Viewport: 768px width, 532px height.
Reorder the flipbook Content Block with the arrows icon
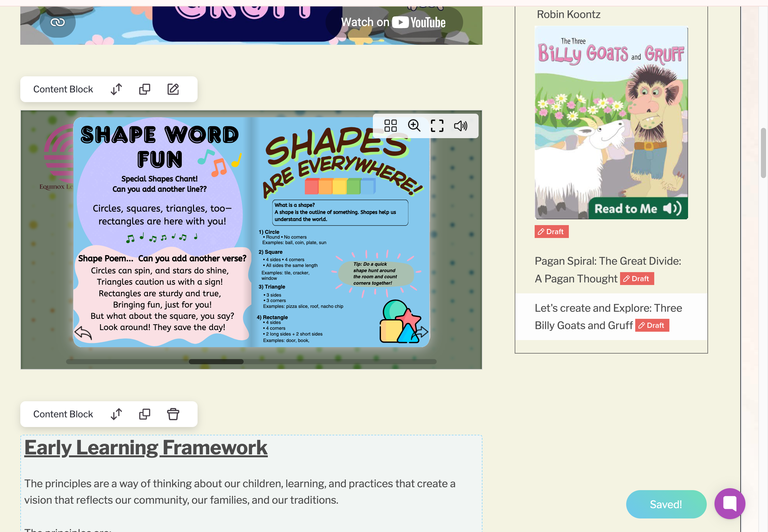(x=116, y=89)
